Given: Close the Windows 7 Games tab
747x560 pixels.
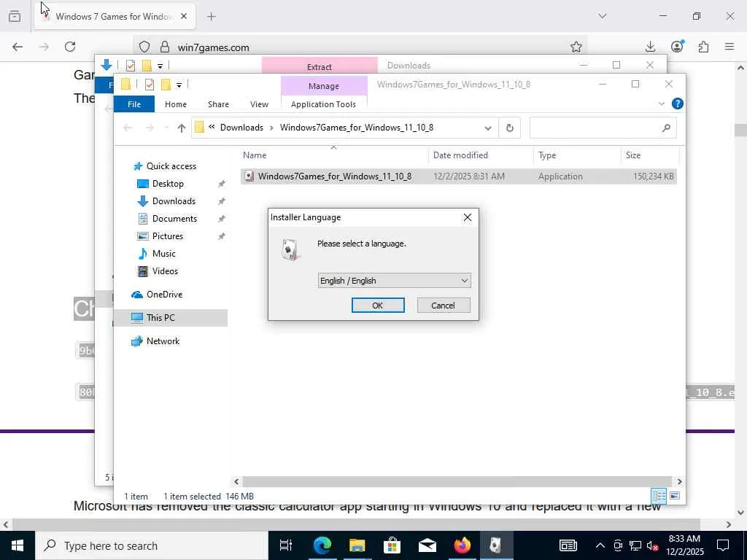Looking at the screenshot, I should point(183,16).
